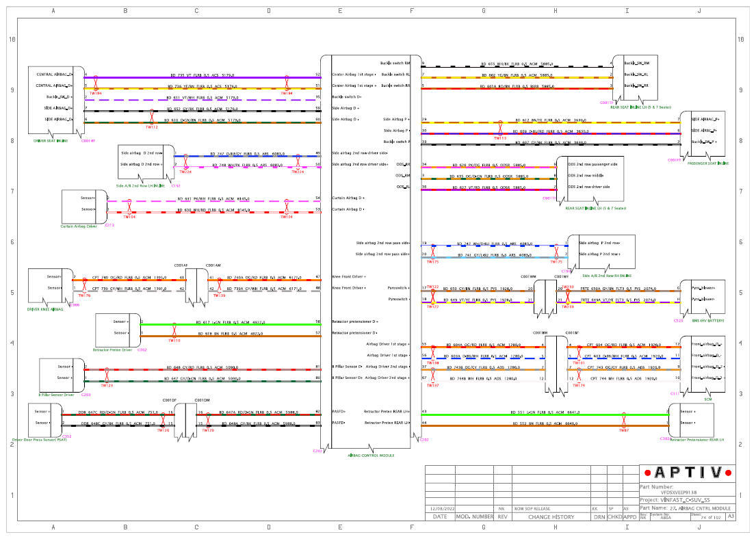Click the AIRBAG CONTROL MODULE label
The height and width of the screenshot is (539, 756).
pos(371,455)
